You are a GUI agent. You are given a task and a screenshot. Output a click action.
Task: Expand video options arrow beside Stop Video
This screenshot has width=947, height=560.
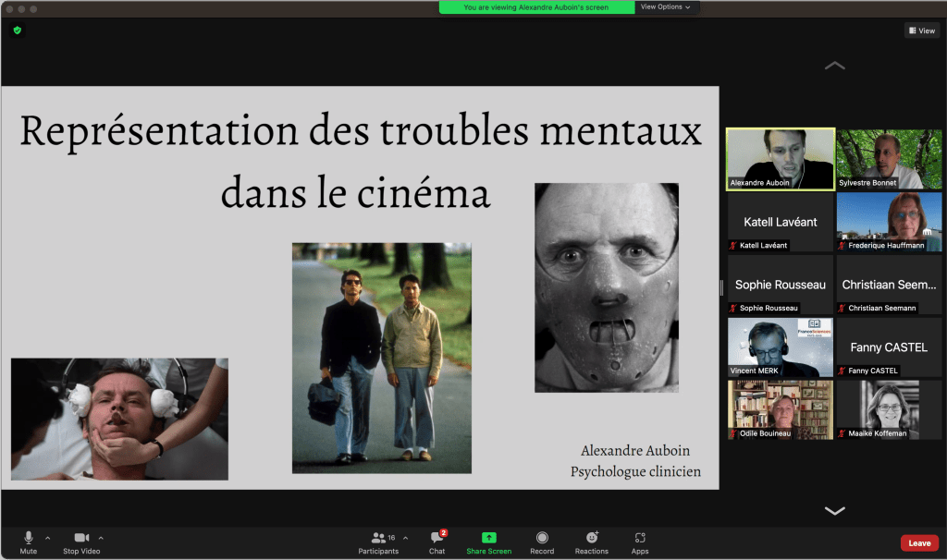101,537
